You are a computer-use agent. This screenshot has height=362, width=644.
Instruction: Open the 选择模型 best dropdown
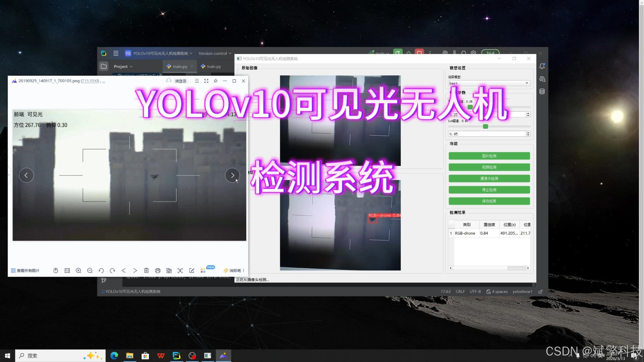click(x=489, y=83)
